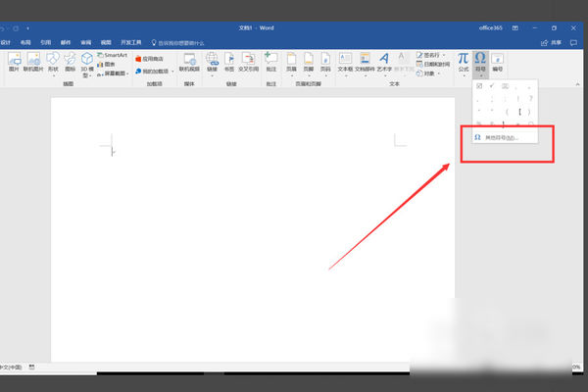
Task: Switch to the References (引用) tab
Action: 46,42
